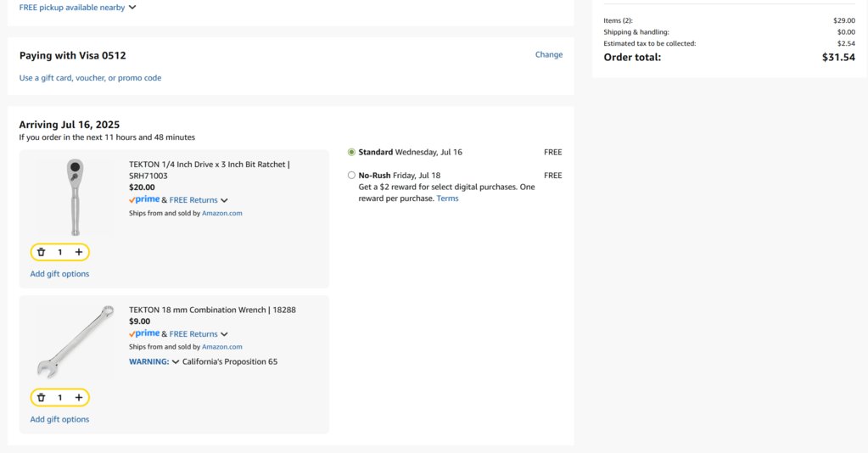Click the TEKTON 18 mm Combination Wrench title
The image size is (868, 453).
212,310
